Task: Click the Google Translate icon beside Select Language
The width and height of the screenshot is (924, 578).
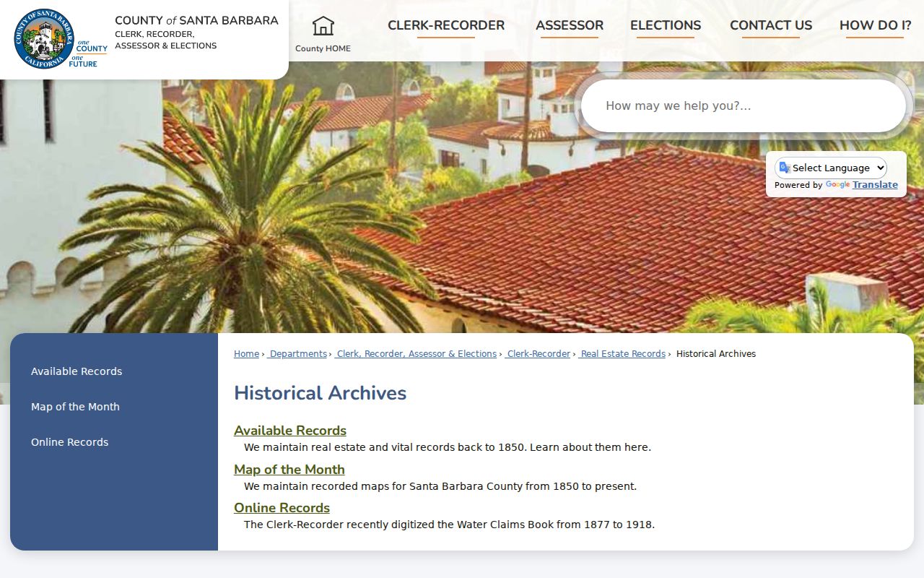Action: click(x=785, y=168)
